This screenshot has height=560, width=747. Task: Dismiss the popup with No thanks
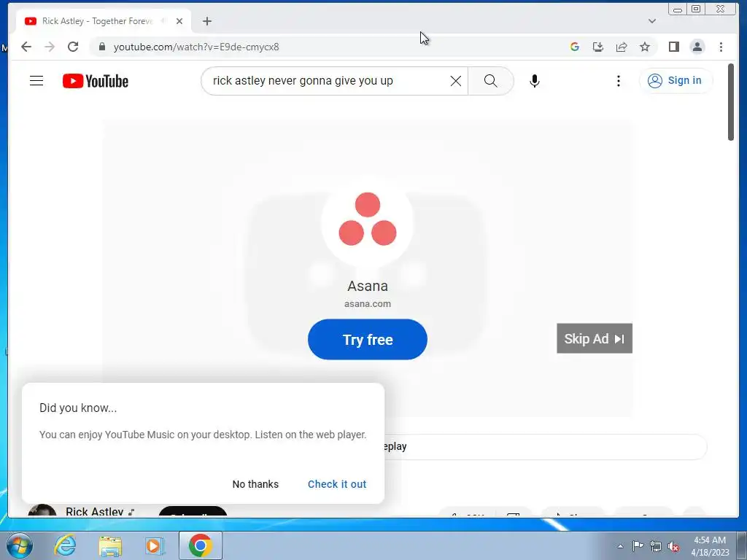click(255, 484)
